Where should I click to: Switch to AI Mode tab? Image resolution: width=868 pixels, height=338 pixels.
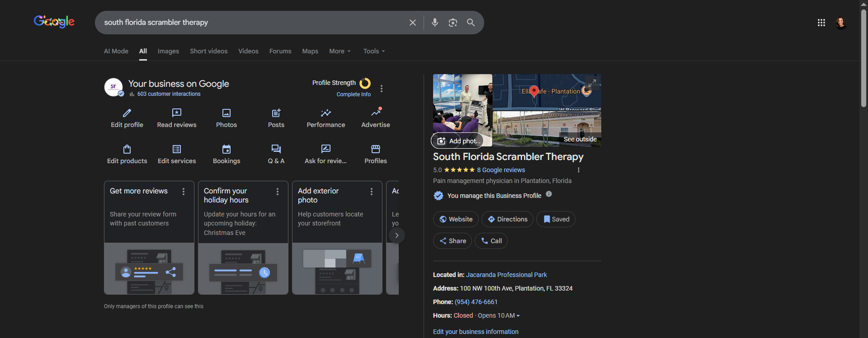[116, 51]
